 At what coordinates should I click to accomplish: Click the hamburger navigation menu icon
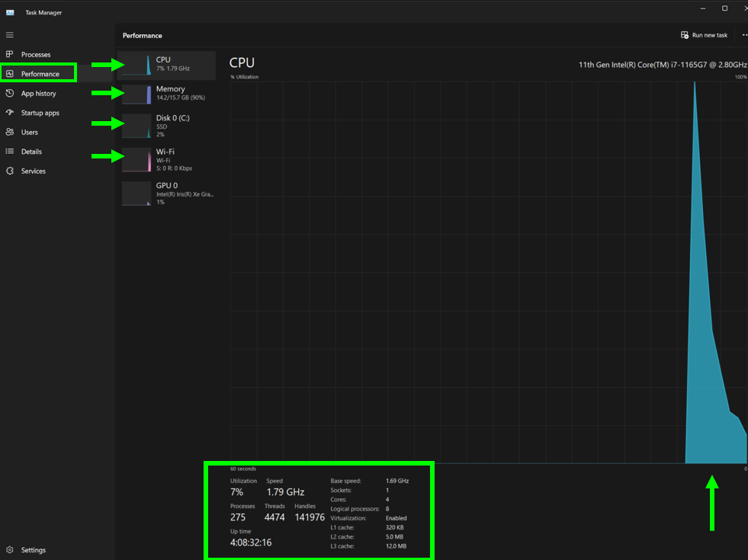10,35
